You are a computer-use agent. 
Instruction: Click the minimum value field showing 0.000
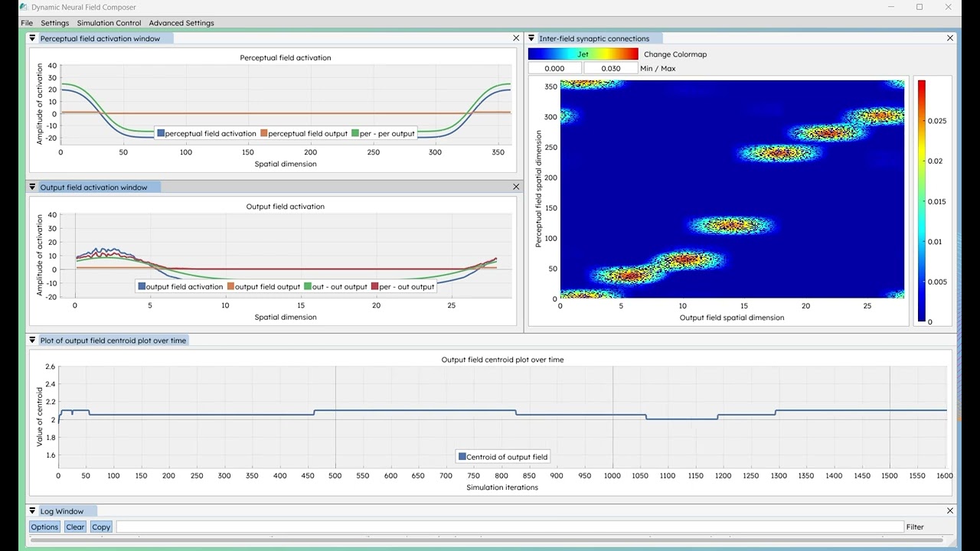(x=554, y=68)
